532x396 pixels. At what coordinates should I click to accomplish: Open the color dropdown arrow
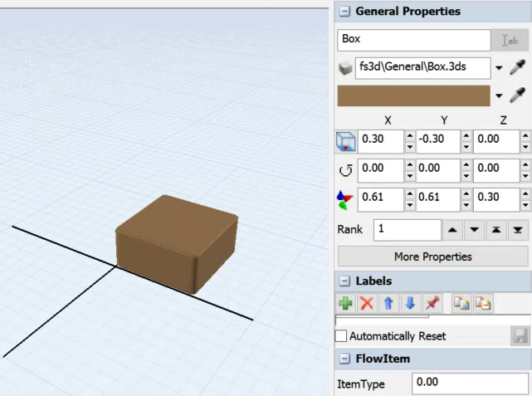(x=499, y=96)
